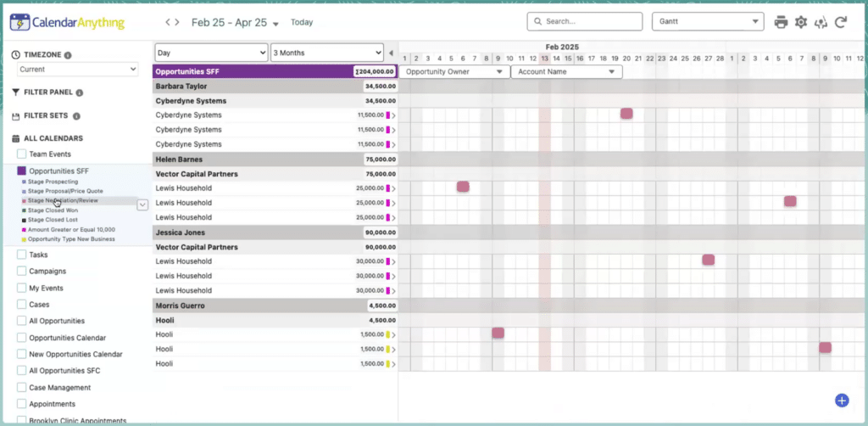Click the Stage Closed Lost legend label
868x426 pixels.
pos(53,220)
